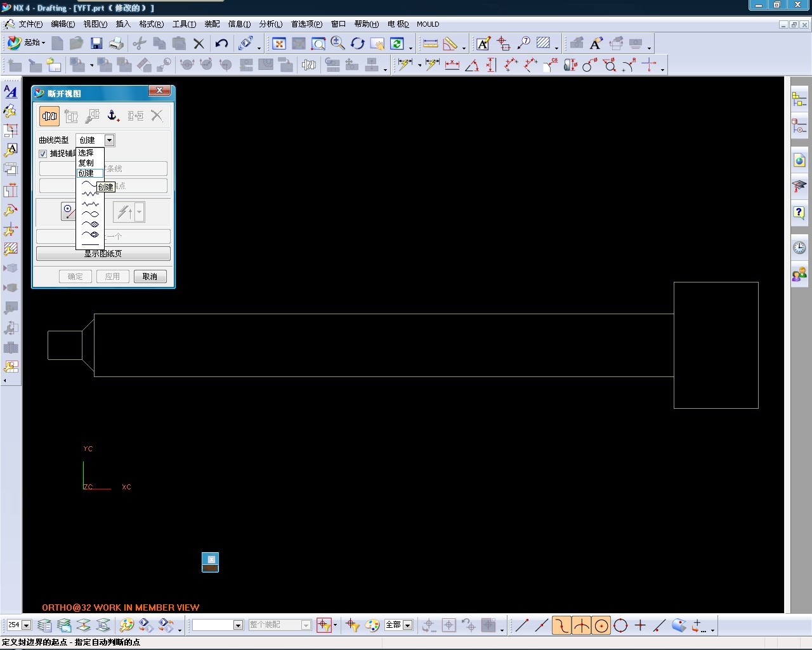Select the Break region tool in dialog

49,116
